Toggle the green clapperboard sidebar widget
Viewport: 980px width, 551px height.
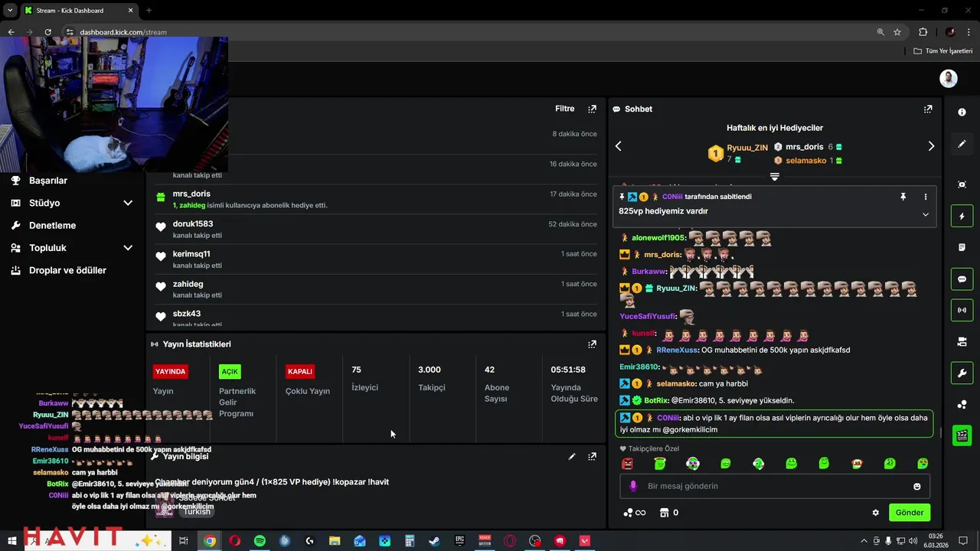click(962, 435)
